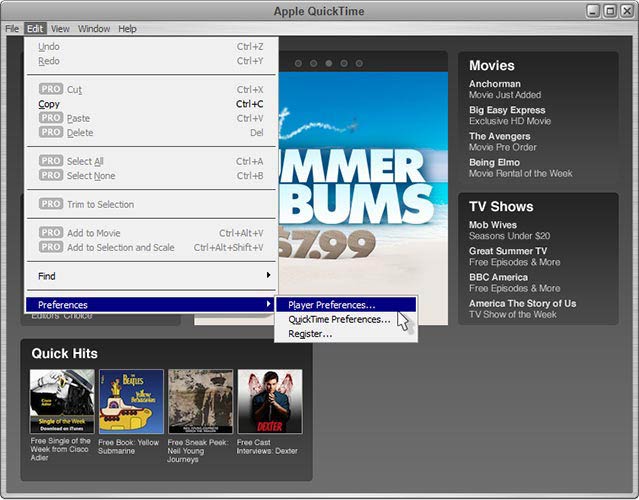Open Player Preferences from the submenu
The image size is (639, 500).
pos(332,305)
